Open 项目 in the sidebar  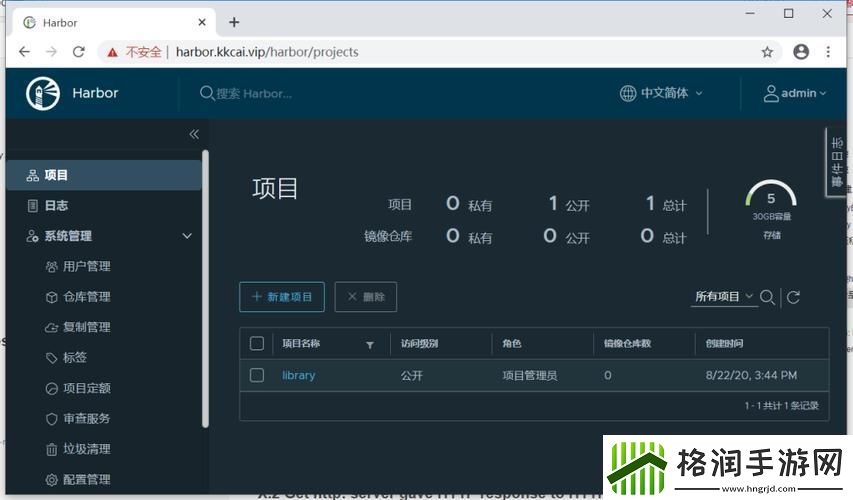(x=103, y=175)
